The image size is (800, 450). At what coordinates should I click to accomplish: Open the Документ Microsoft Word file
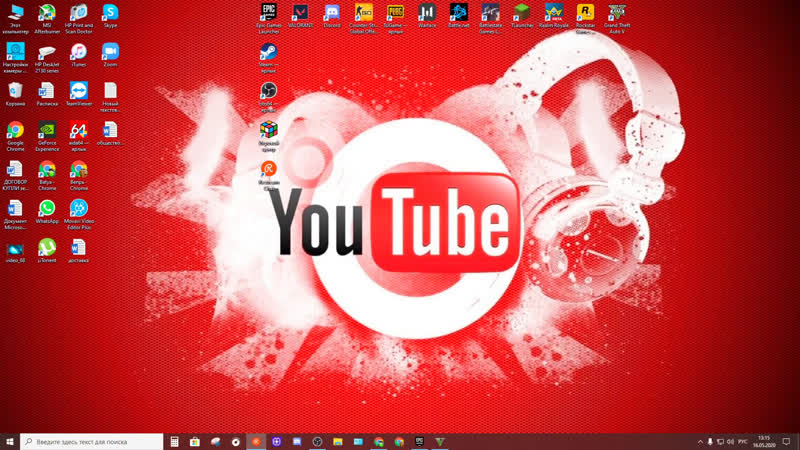coord(15,214)
